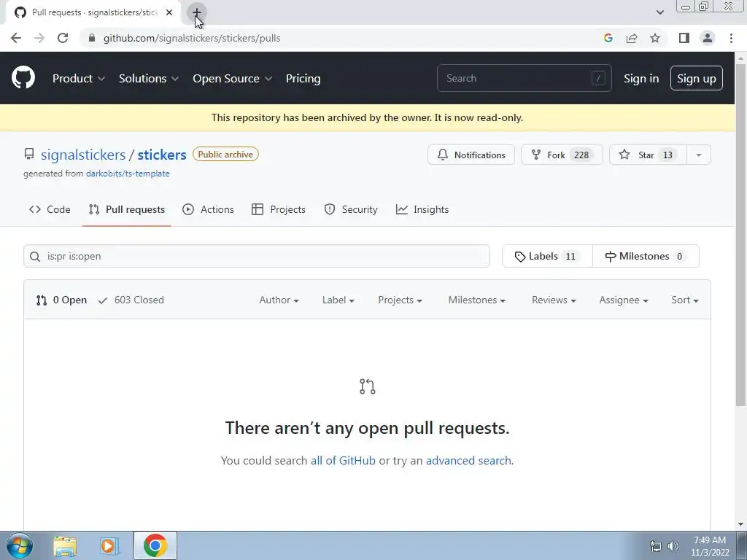Viewport: 747px width, 560px height.
Task: Open the network tray icon
Action: coord(656,546)
